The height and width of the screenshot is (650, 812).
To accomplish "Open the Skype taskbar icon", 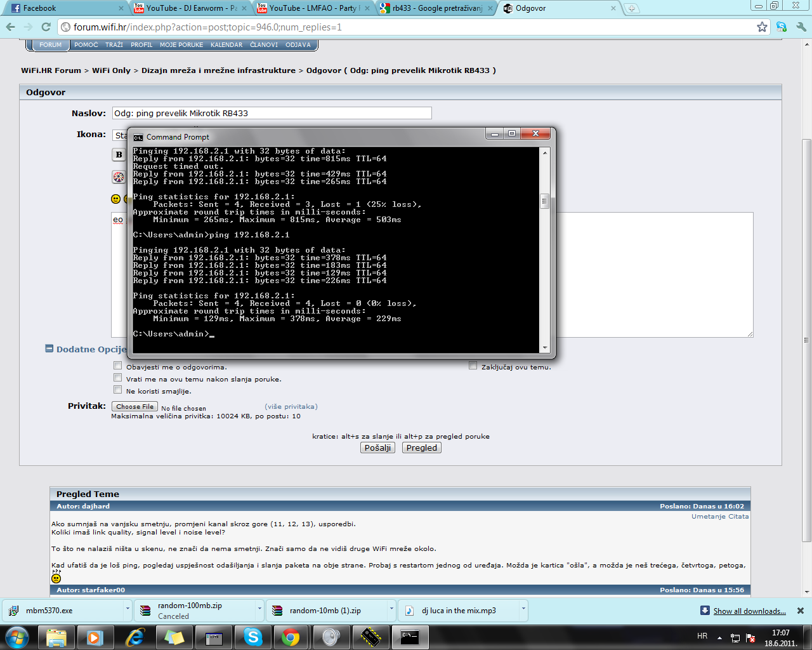I will click(x=252, y=637).
